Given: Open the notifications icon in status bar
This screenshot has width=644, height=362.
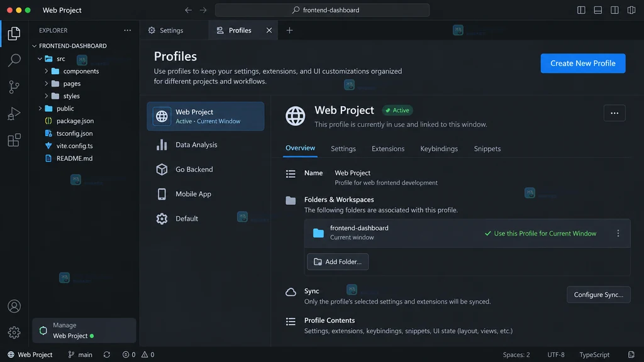Looking at the screenshot, I should [x=631, y=354].
